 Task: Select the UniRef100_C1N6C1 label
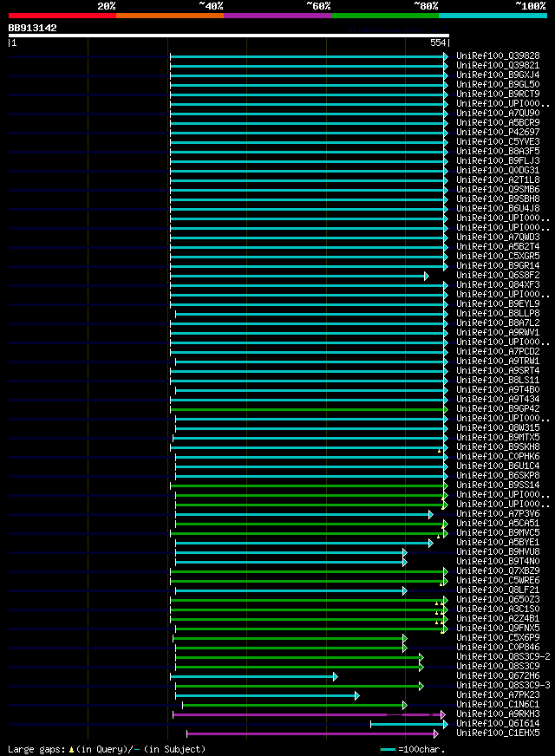498,705
